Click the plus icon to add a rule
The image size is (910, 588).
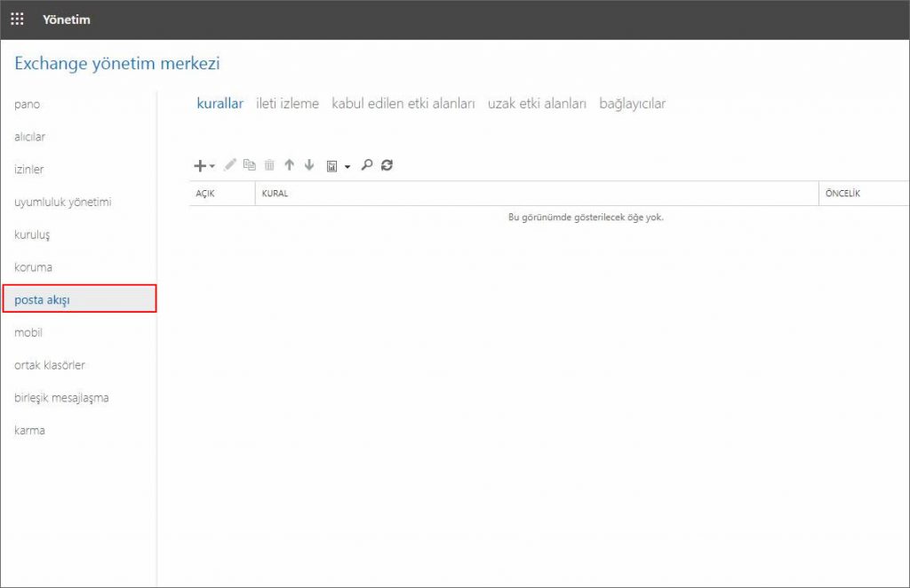coord(200,166)
